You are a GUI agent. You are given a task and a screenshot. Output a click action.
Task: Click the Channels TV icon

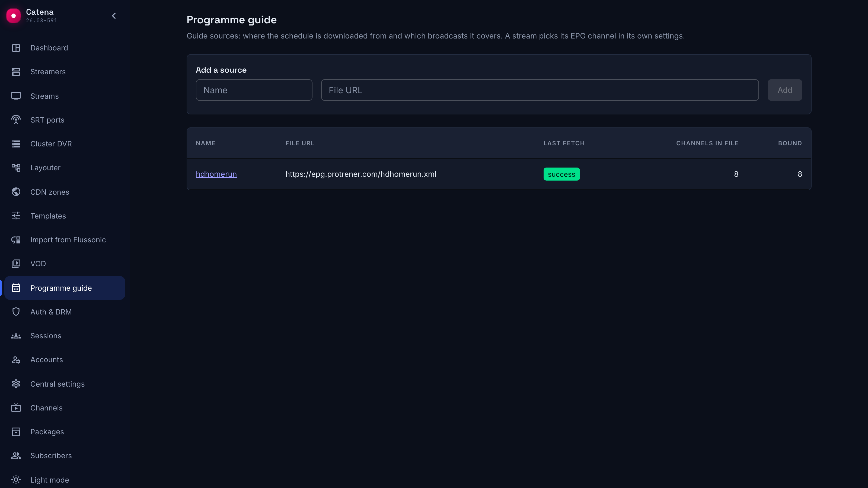(x=16, y=408)
